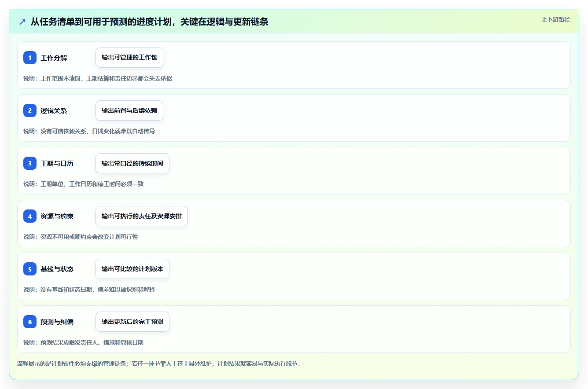Click the note about 预测结果应触发责任人
This screenshot has width=588, height=389.
pyautogui.click(x=84, y=342)
